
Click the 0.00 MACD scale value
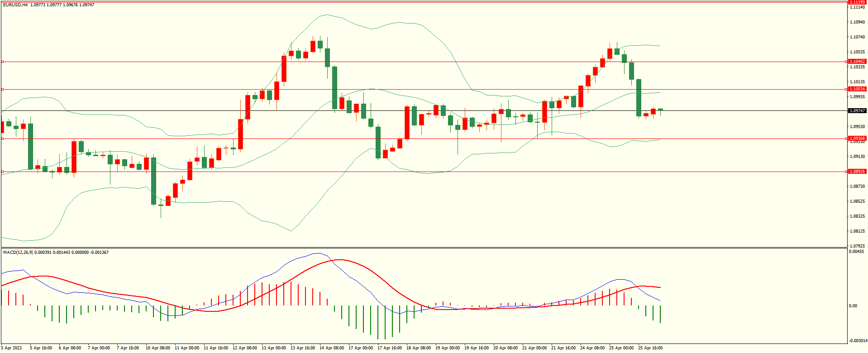(x=853, y=306)
